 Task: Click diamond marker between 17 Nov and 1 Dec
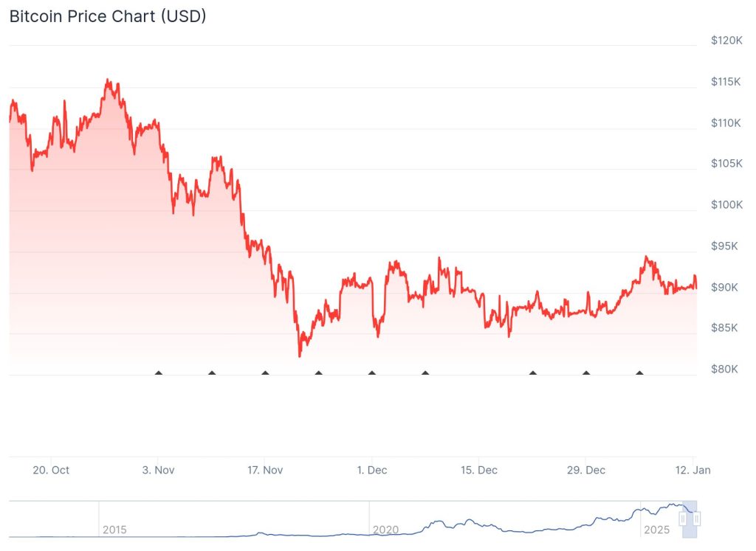click(x=319, y=372)
